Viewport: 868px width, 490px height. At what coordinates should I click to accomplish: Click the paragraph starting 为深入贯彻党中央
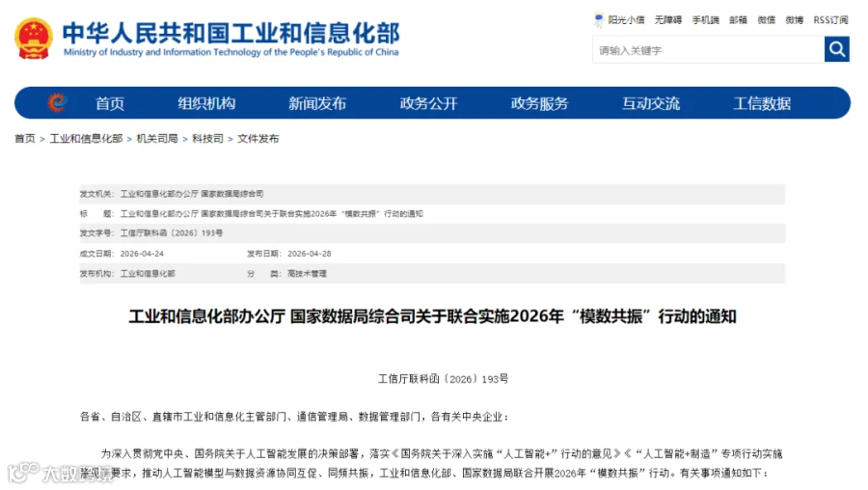coord(431,463)
